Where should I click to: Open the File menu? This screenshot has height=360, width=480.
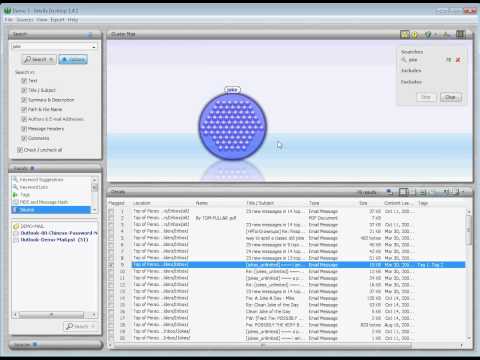pos(8,20)
